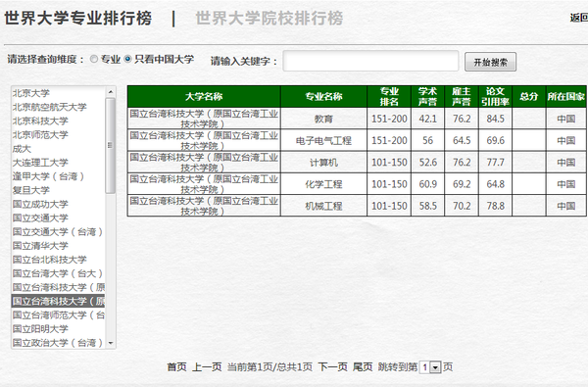Click the 101-150 rank in 计算机 row
The width and height of the screenshot is (588, 387).
pyautogui.click(x=389, y=163)
